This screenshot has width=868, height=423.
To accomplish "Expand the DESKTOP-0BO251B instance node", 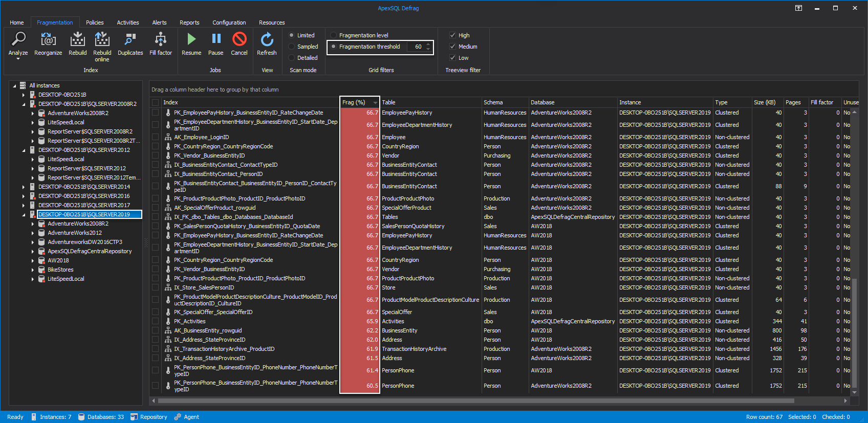I will pos(24,95).
